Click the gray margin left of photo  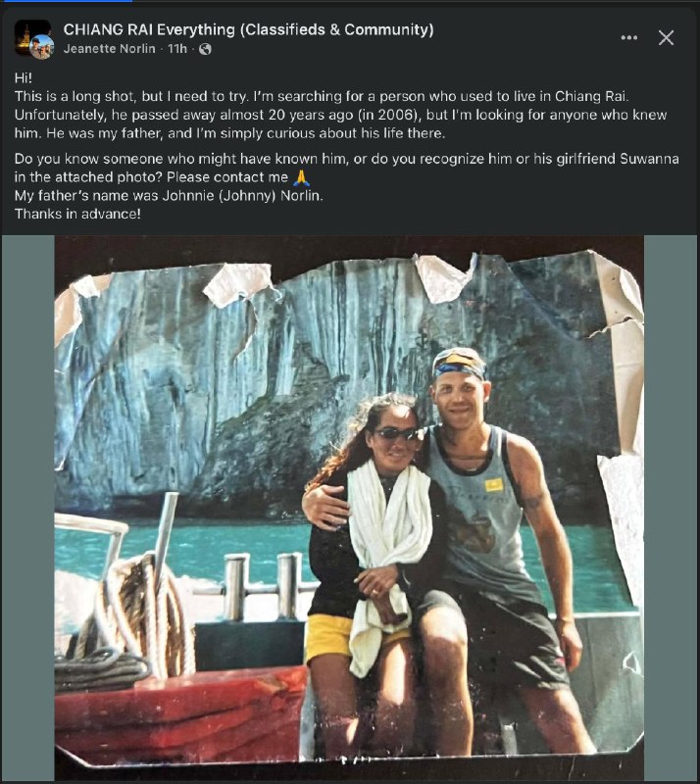26,508
